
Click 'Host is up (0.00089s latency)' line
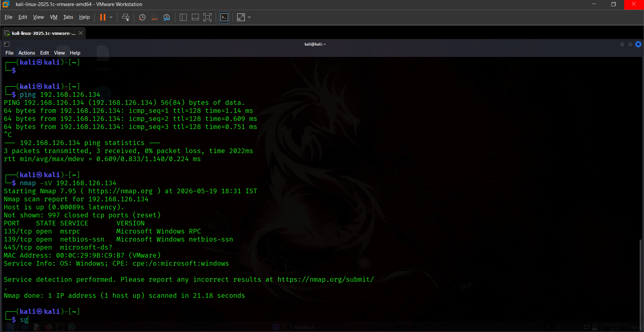64,207
